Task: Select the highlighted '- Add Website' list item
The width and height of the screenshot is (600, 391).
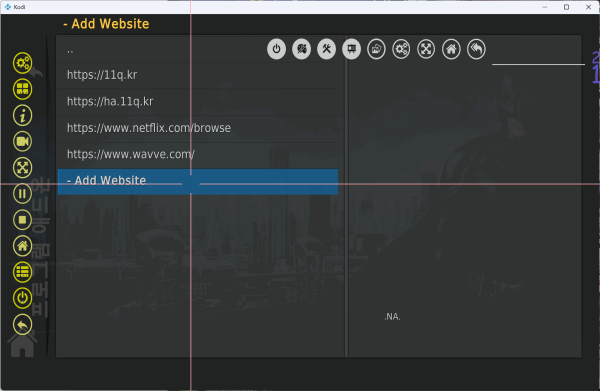Action: 198,181
